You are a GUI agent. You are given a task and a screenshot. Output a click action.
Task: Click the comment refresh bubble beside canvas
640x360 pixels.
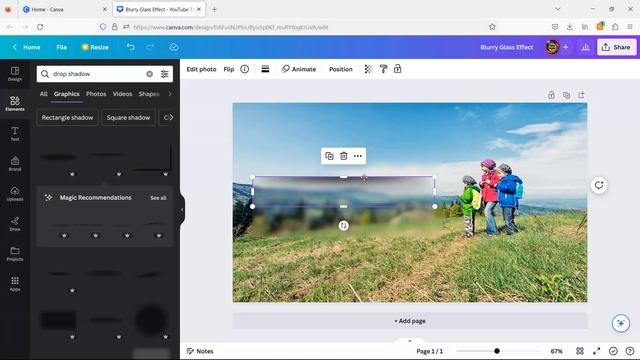point(599,185)
